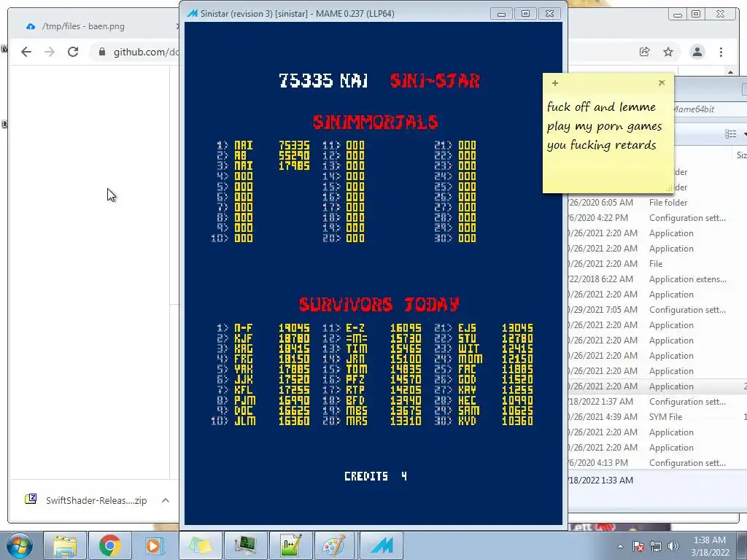Open the taskbar clock showing 1:38 AM

[710, 546]
